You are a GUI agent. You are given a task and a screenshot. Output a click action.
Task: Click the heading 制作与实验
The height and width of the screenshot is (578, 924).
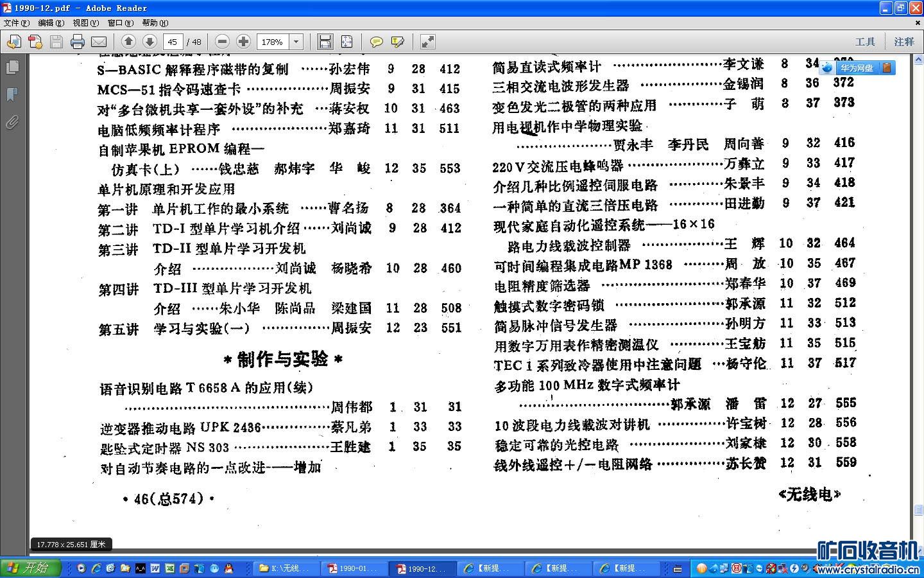point(283,360)
